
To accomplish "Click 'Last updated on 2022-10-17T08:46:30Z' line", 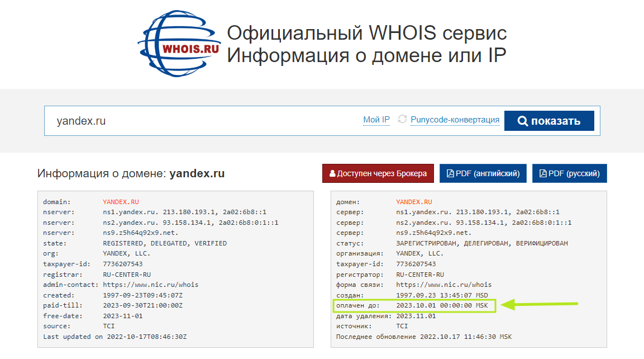I will (115, 337).
